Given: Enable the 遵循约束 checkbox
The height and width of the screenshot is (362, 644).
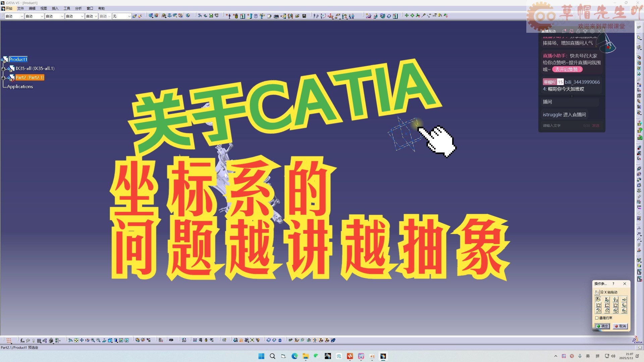Looking at the screenshot, I should click(597, 318).
